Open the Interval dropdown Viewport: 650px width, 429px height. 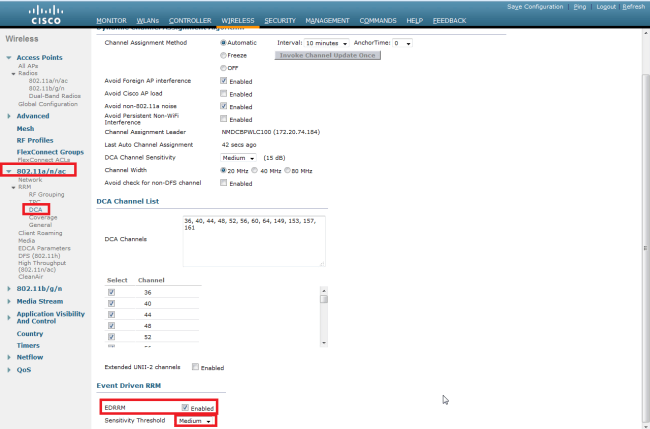pos(328,44)
